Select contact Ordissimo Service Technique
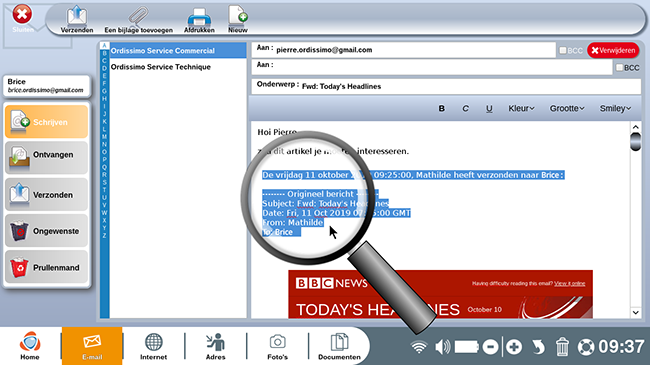Viewport: 650px width, 365px height. 161,67
